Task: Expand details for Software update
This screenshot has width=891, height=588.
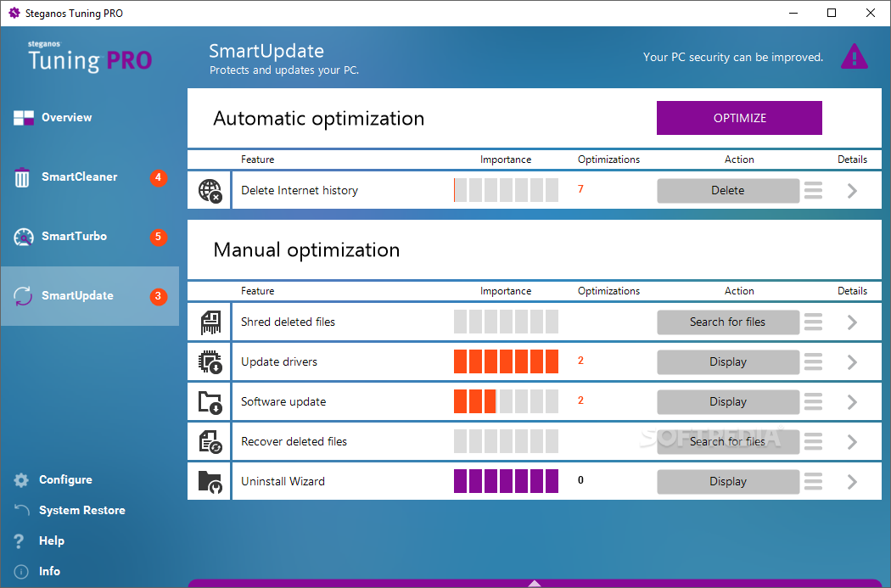Action: pyautogui.click(x=852, y=401)
